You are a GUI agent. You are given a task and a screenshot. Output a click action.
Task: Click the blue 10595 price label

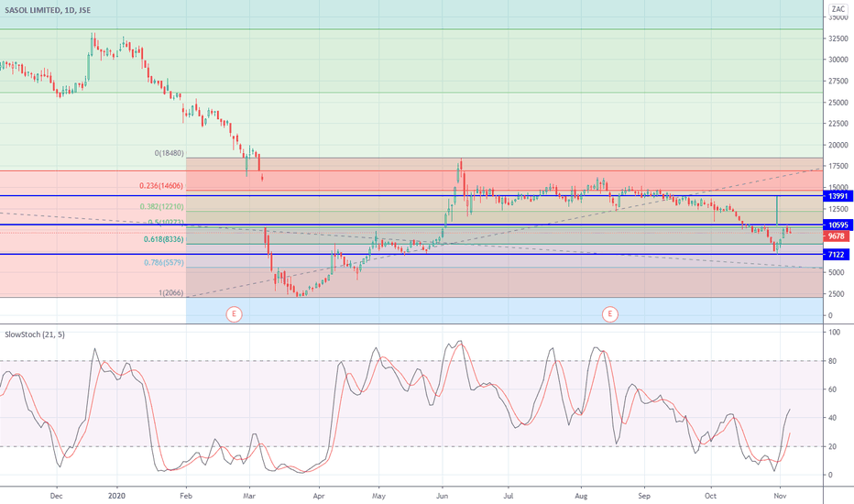click(x=838, y=225)
